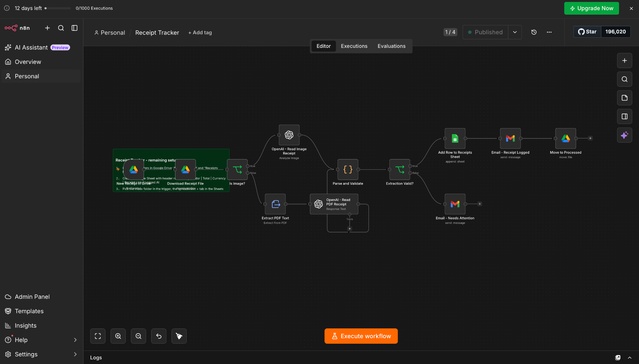Add node after Email Needs Attention
Image resolution: width=639 pixels, height=364 pixels.
pos(480,204)
